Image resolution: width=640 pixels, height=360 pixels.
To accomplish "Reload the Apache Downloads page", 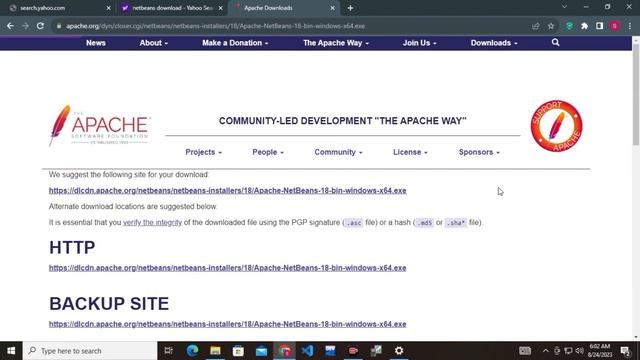I will pos(40,26).
